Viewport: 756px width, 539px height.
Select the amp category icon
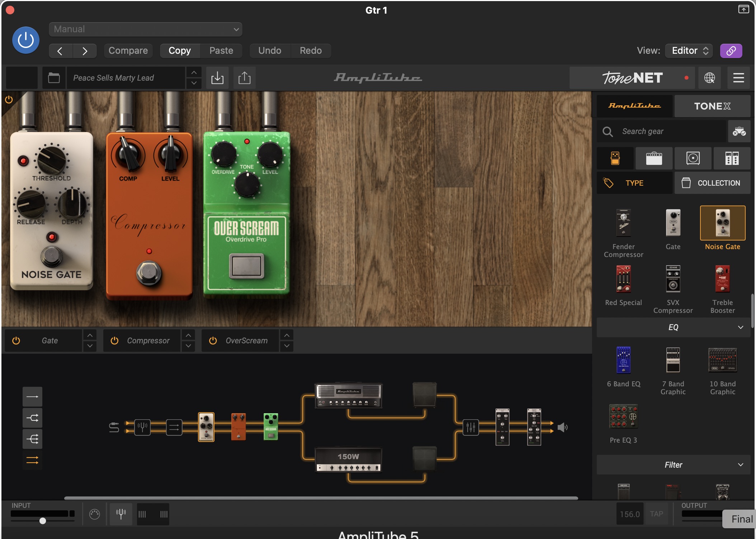point(654,158)
